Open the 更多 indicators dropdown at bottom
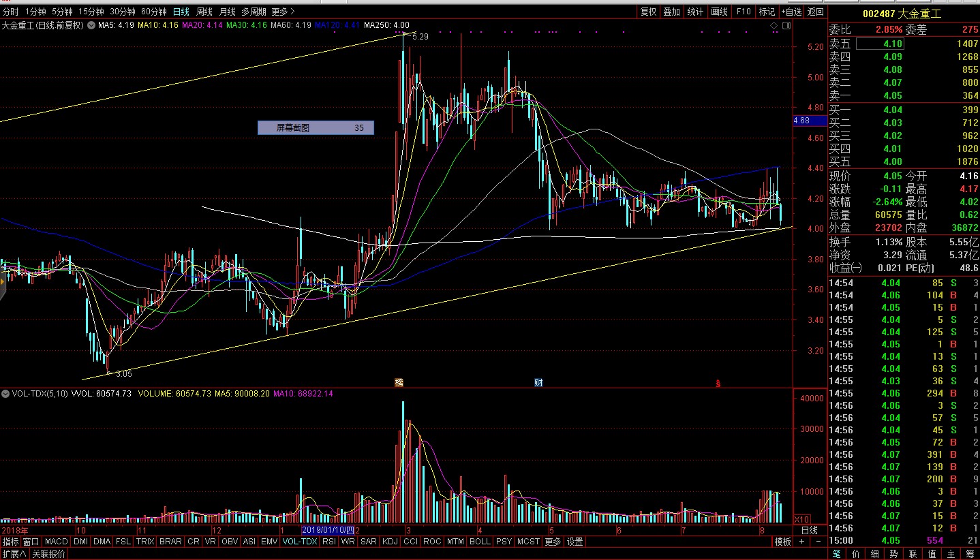 coord(553,542)
